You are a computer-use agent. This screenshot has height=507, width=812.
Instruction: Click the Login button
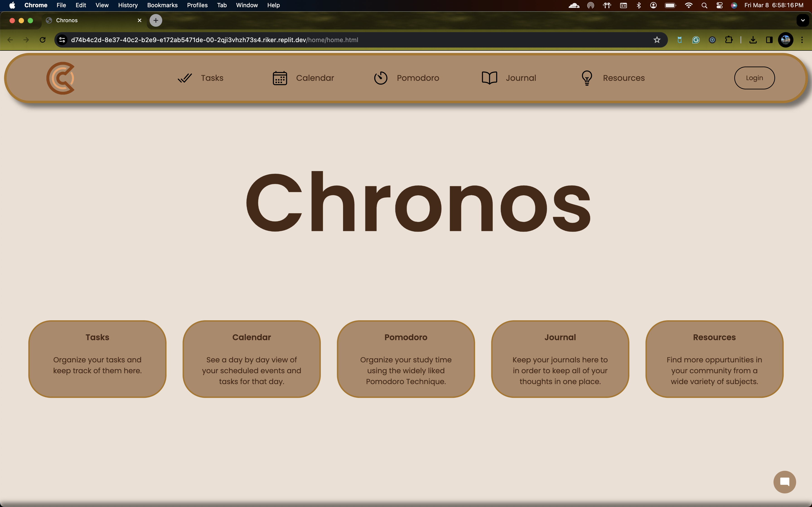coord(754,78)
